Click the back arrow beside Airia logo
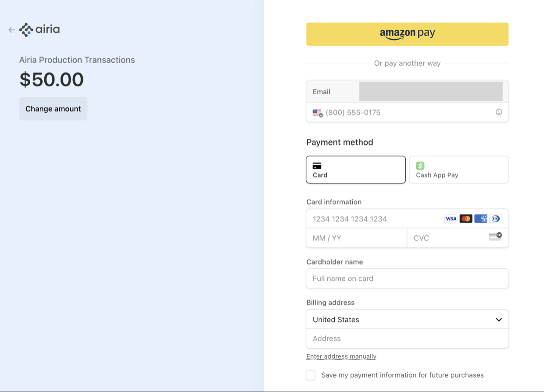This screenshot has width=544, height=392. (x=11, y=30)
